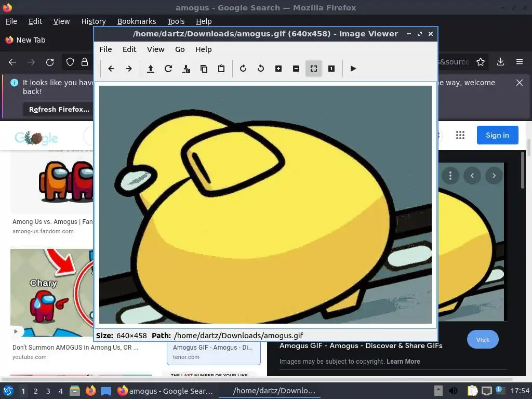
Task: Open Image Viewer View menu
Action: 155,49
